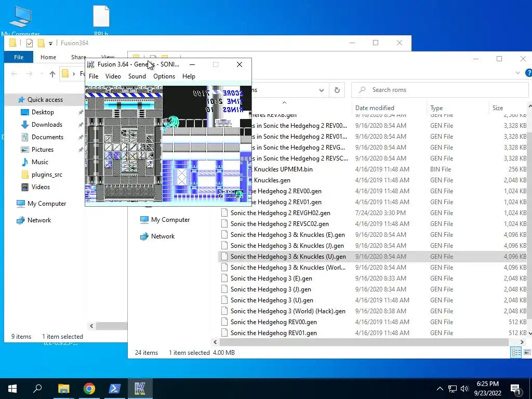Select Network in Fusion364 sidebar
The height and width of the screenshot is (399, 532).
point(39,220)
